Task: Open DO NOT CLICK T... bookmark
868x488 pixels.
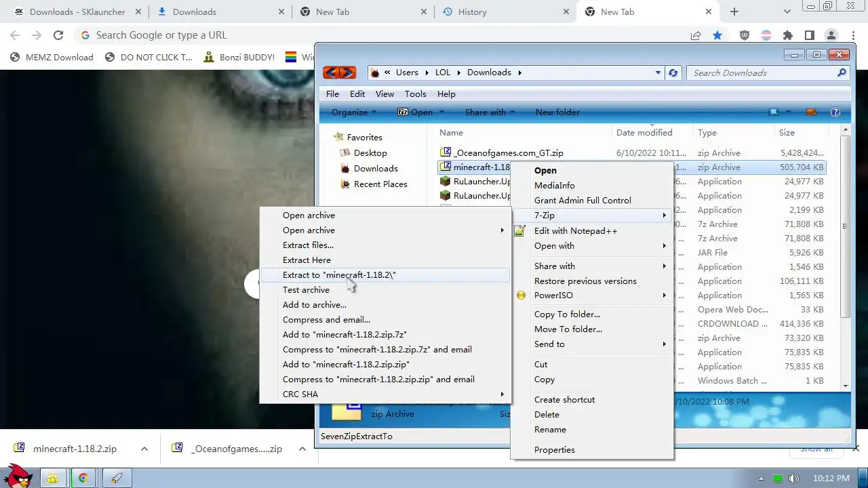Action: click(149, 57)
